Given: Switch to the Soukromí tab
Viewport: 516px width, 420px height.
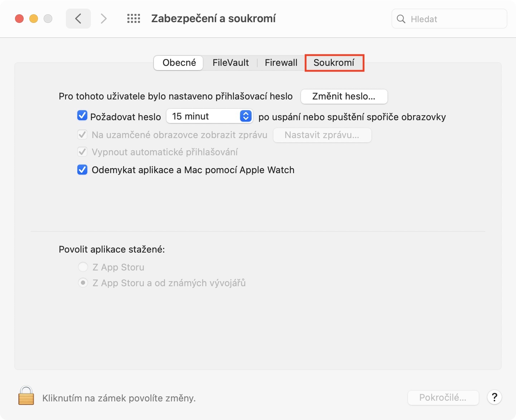Looking at the screenshot, I should (334, 63).
